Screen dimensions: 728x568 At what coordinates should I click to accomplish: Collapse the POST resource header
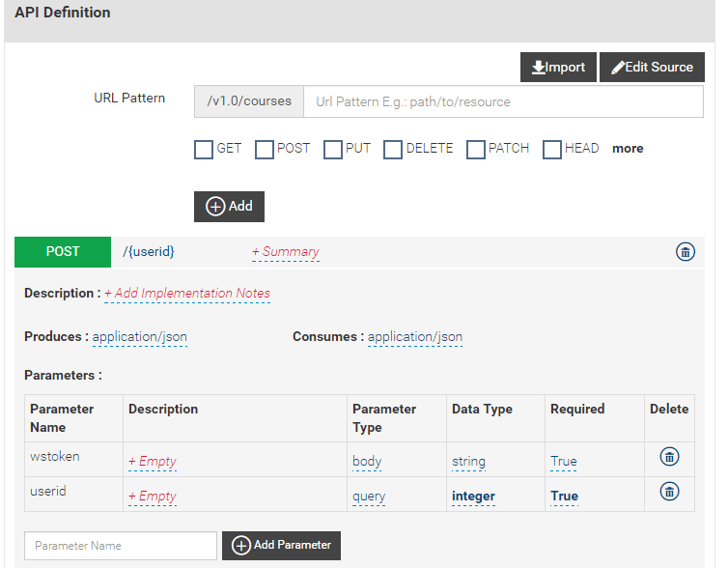[63, 252]
